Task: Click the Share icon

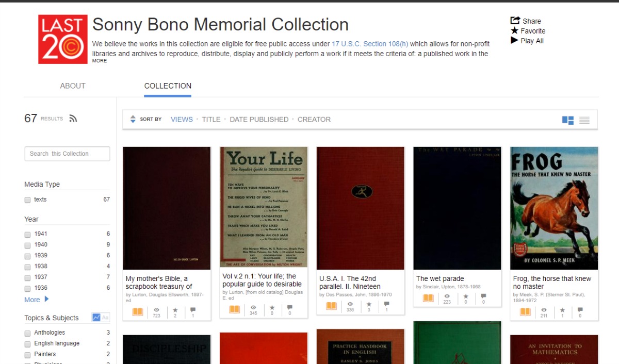Action: [x=515, y=21]
